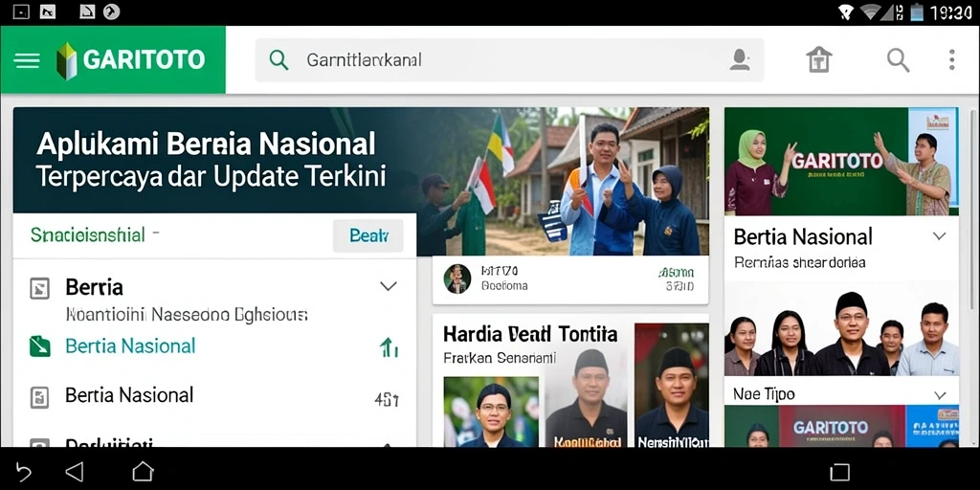980x490 pixels.
Task: Click the icon beside Bertia heading
Action: pos(39,288)
